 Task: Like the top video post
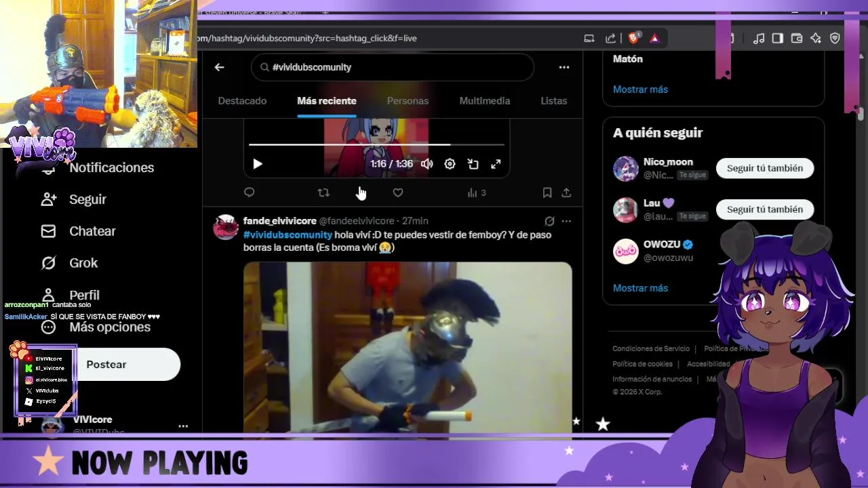(x=398, y=192)
